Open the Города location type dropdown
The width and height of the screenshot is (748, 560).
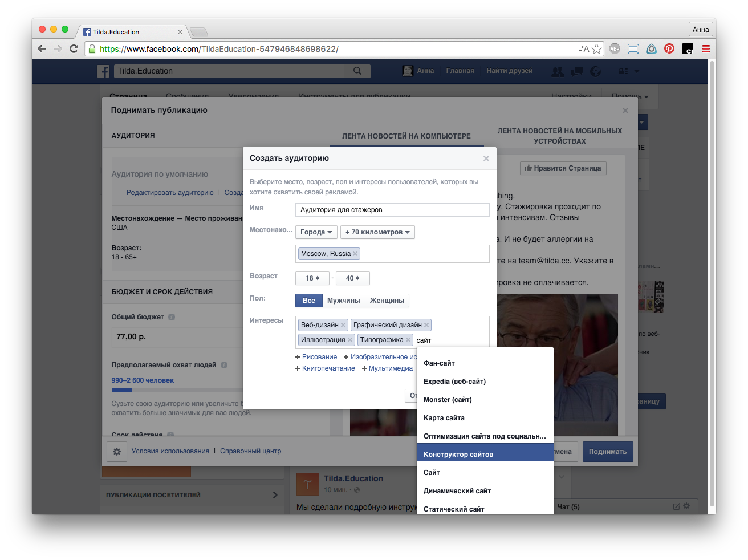(316, 232)
